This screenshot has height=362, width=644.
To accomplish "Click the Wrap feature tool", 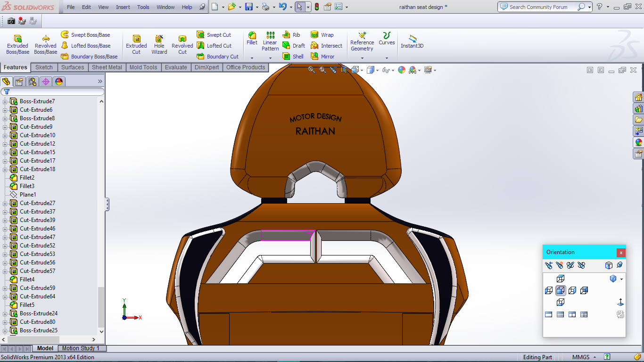I will point(322,35).
